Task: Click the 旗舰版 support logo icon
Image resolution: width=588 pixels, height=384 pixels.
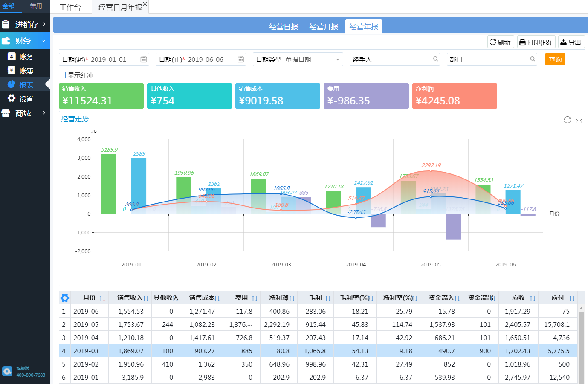Action: (7, 371)
